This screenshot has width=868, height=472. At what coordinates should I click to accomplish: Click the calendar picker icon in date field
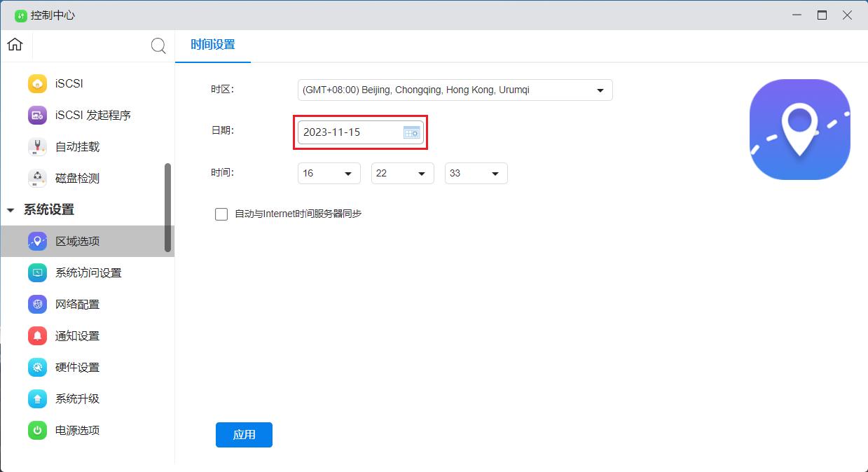pyautogui.click(x=411, y=132)
